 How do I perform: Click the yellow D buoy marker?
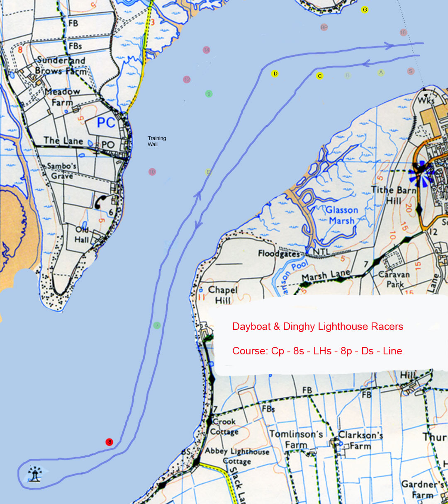(x=275, y=74)
